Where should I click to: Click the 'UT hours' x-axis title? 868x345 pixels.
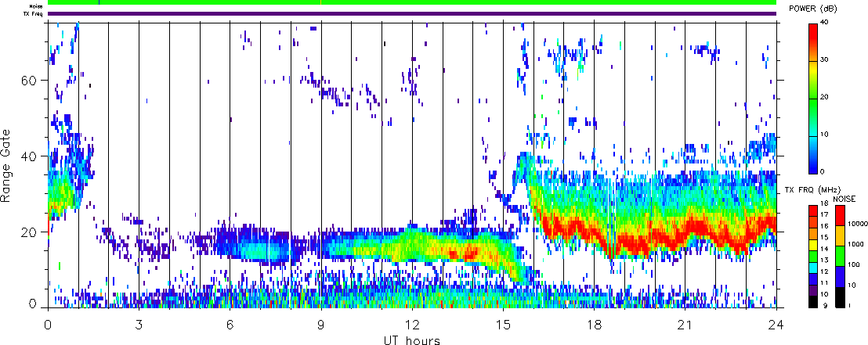pyautogui.click(x=412, y=340)
